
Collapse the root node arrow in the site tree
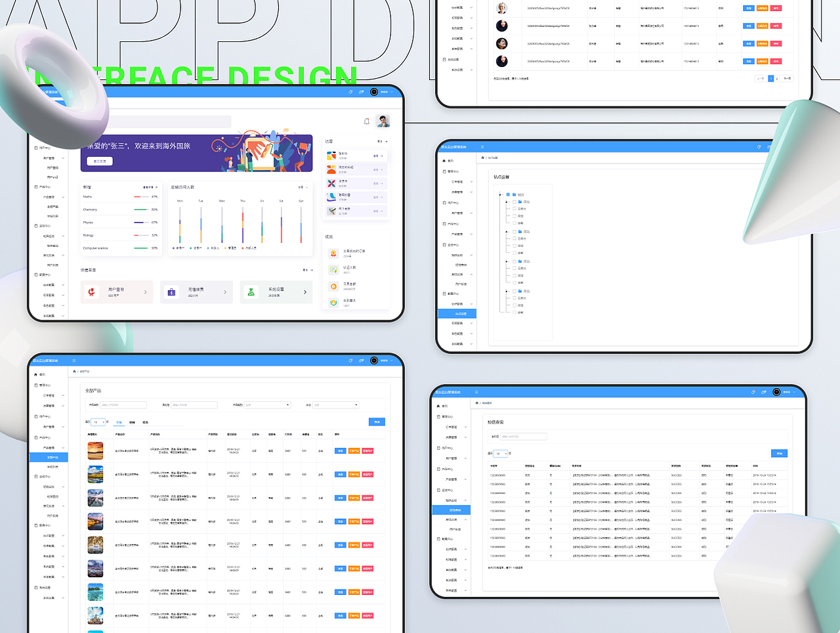coord(501,194)
